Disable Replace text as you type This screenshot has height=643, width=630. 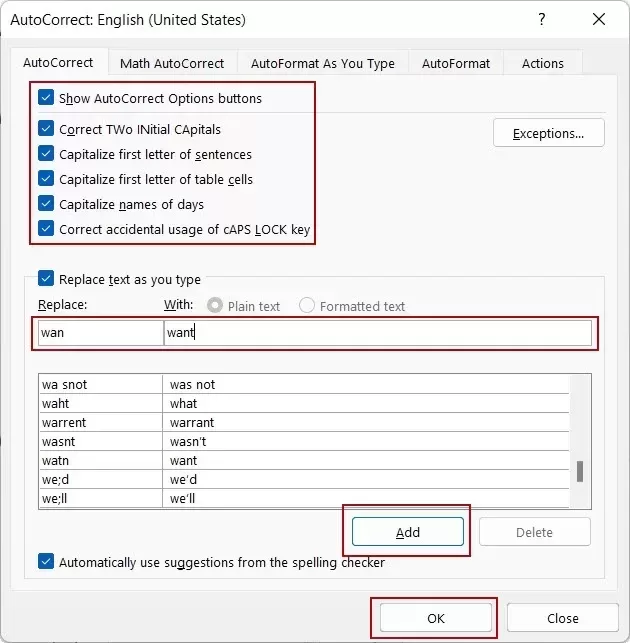click(46, 280)
